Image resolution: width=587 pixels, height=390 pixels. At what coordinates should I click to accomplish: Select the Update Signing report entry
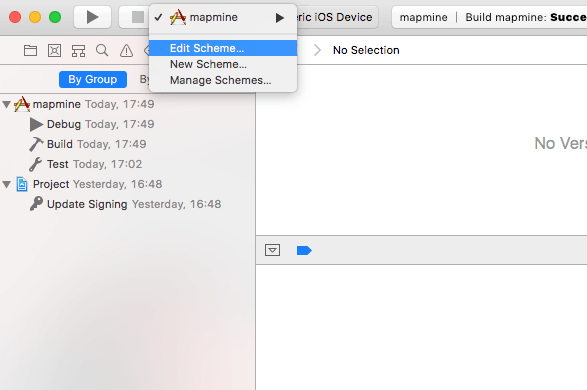[x=127, y=204]
